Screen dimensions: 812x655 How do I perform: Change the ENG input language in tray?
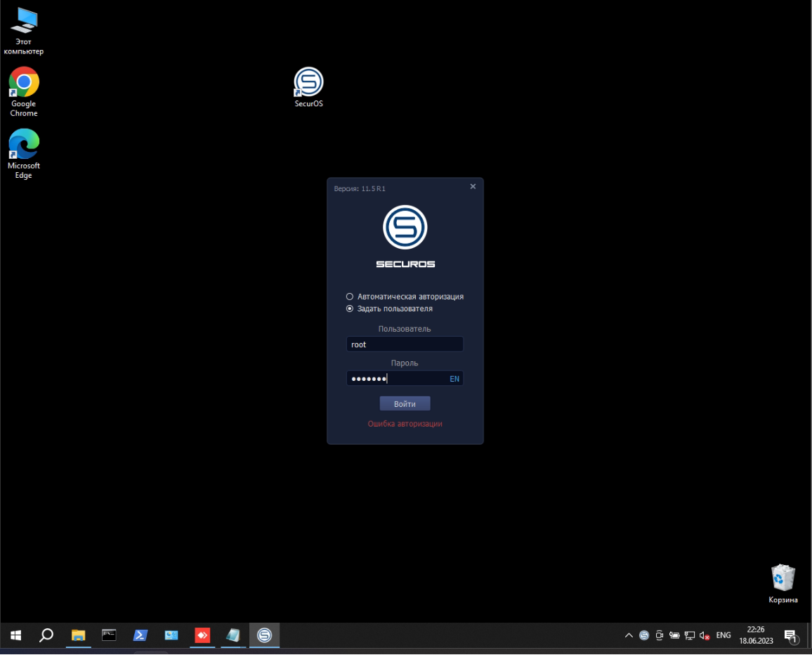[x=723, y=635]
